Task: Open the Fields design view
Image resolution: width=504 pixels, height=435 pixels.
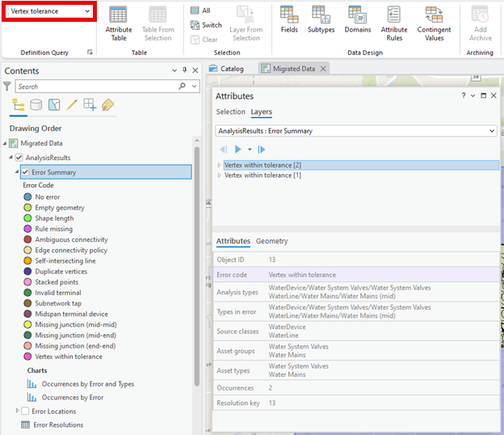Action: coord(289,19)
